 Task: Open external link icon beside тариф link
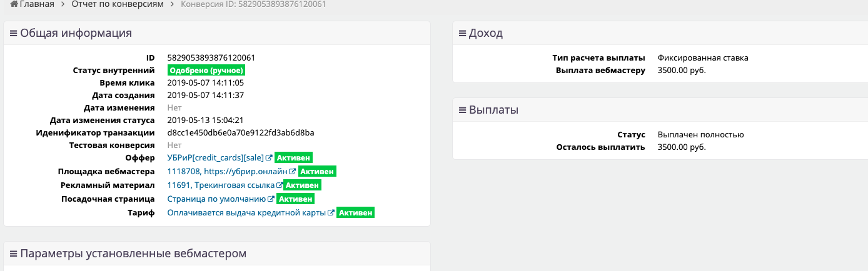click(331, 213)
